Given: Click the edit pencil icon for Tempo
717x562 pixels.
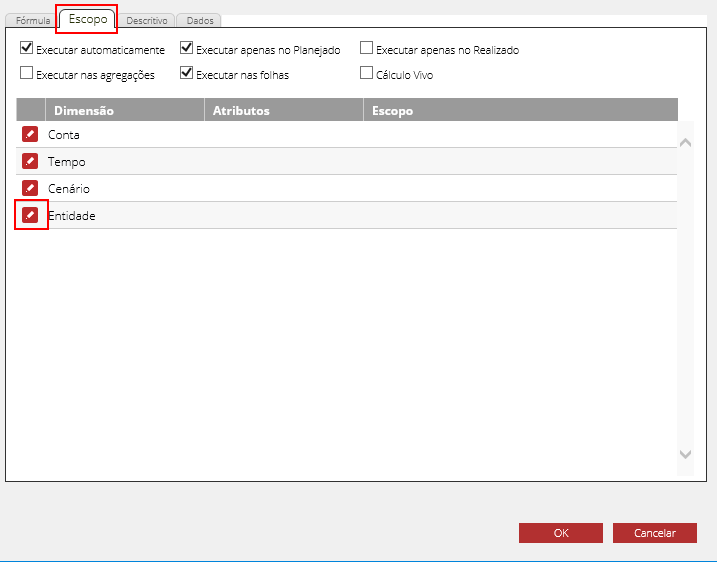Looking at the screenshot, I should [x=30, y=161].
